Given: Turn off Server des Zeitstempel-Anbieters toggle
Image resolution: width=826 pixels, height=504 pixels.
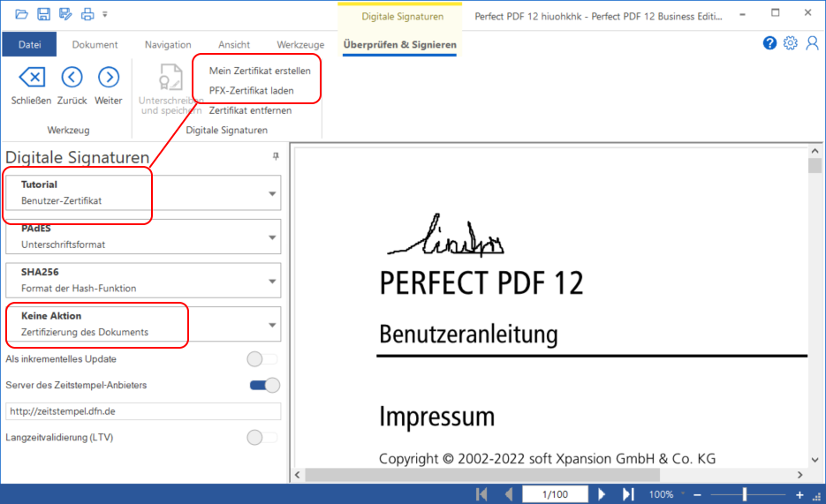Looking at the screenshot, I should (264, 385).
